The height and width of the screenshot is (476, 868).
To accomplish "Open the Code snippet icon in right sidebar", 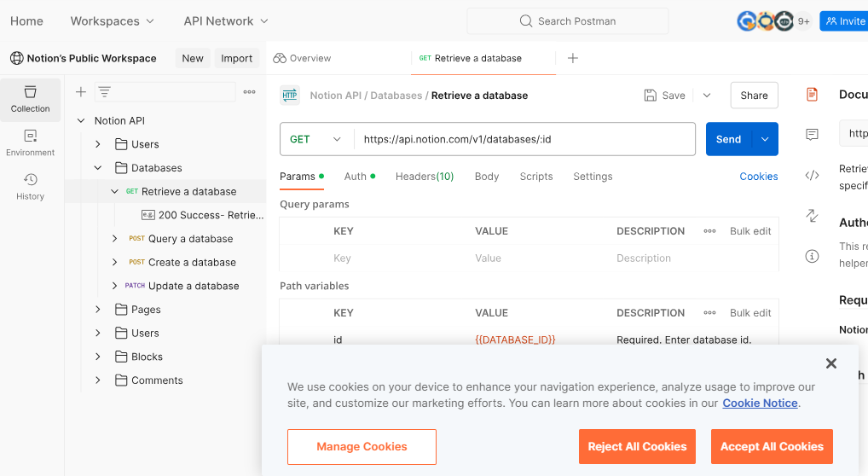I will pyautogui.click(x=812, y=176).
